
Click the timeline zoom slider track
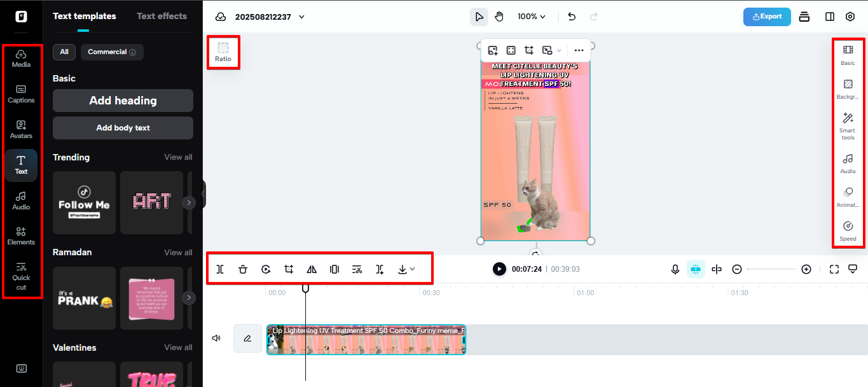click(x=771, y=269)
